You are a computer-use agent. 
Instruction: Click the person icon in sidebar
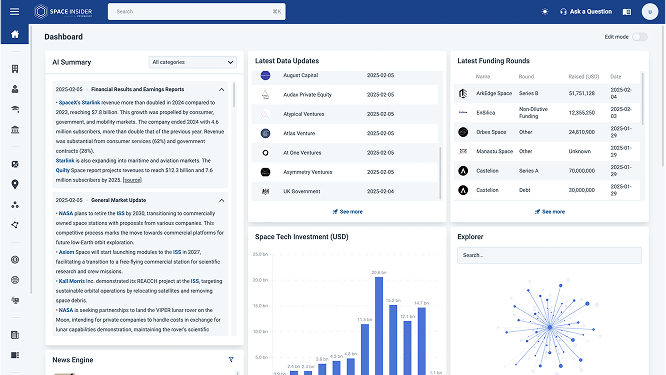click(15, 89)
